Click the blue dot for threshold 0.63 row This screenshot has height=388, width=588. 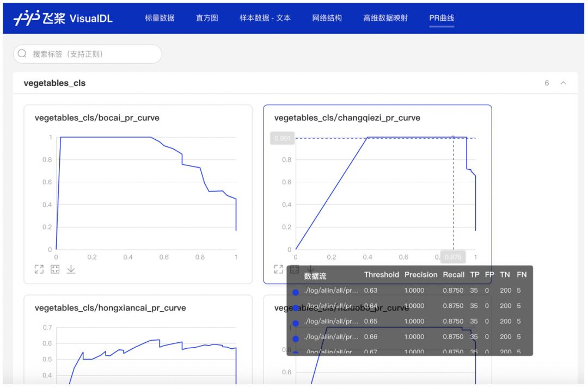(296, 292)
